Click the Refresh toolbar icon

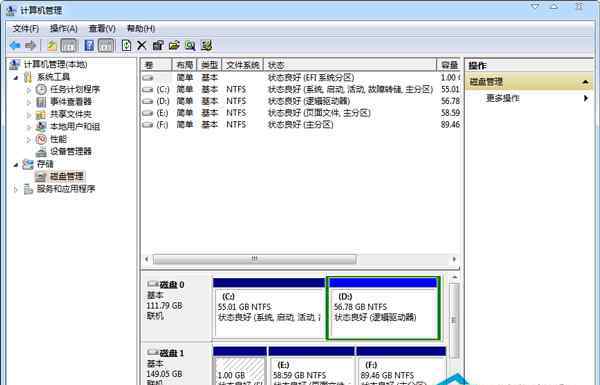[x=126, y=46]
